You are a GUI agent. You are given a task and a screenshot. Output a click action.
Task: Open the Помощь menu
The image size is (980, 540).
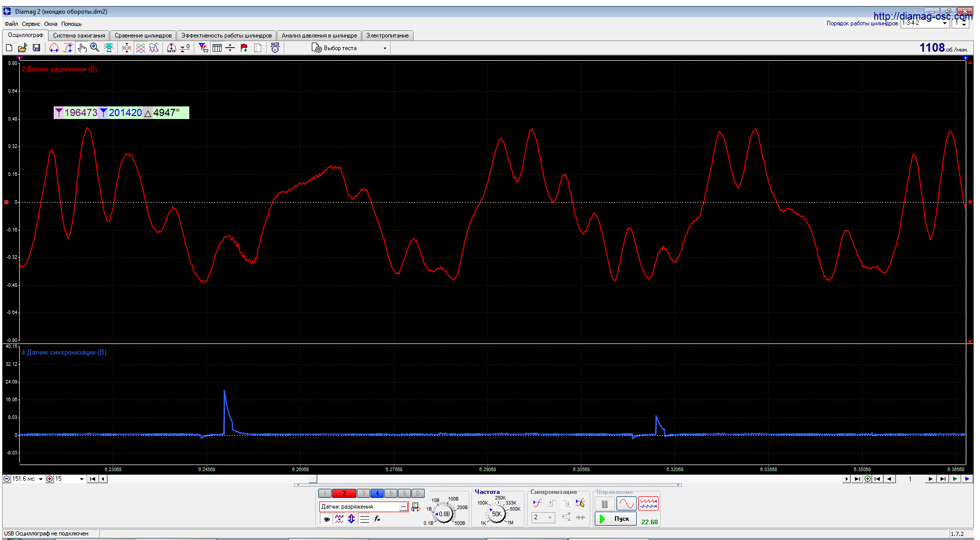coord(71,24)
